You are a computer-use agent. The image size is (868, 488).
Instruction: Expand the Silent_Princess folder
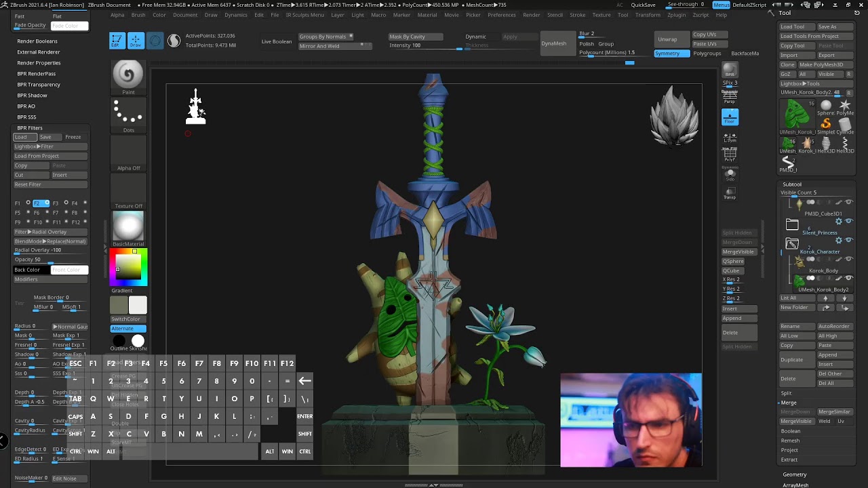(792, 224)
